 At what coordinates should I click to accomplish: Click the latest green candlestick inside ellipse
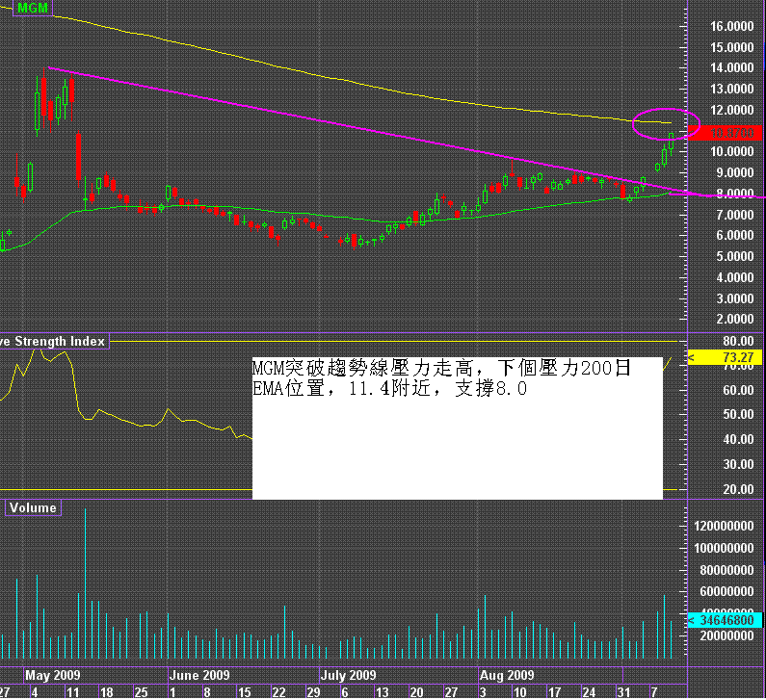coord(671,141)
